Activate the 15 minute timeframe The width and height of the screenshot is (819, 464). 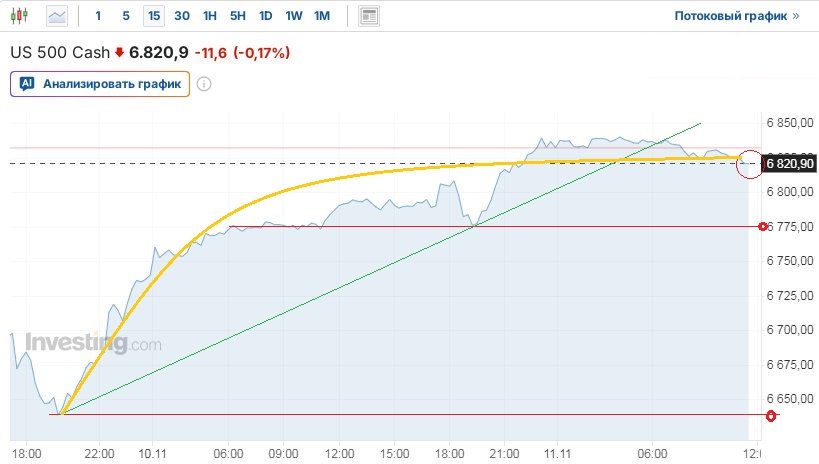(x=153, y=16)
